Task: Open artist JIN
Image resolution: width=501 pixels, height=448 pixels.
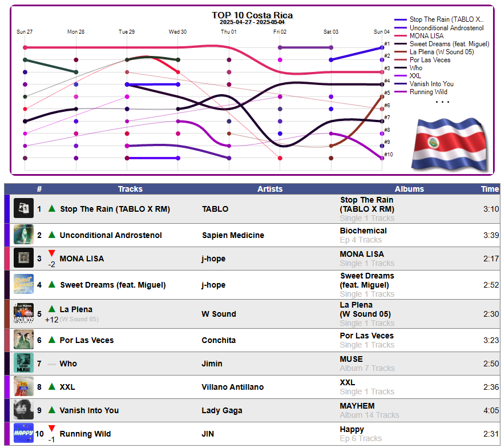Action: coord(208,434)
